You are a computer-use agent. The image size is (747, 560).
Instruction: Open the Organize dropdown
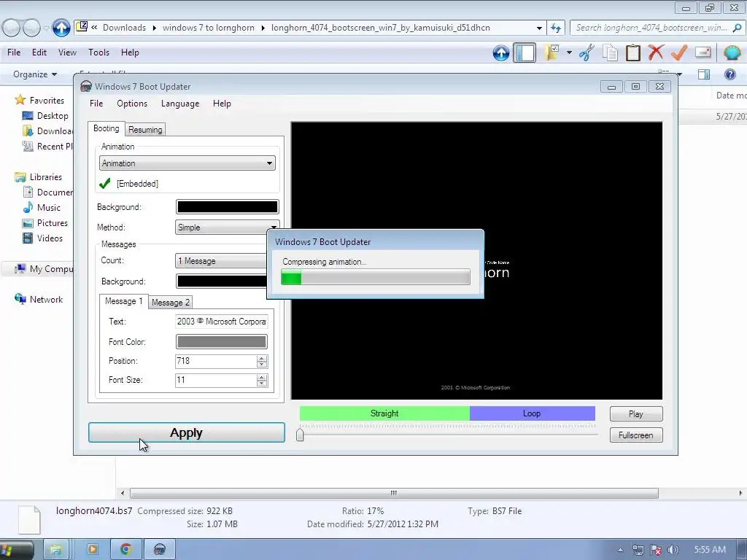click(x=35, y=74)
